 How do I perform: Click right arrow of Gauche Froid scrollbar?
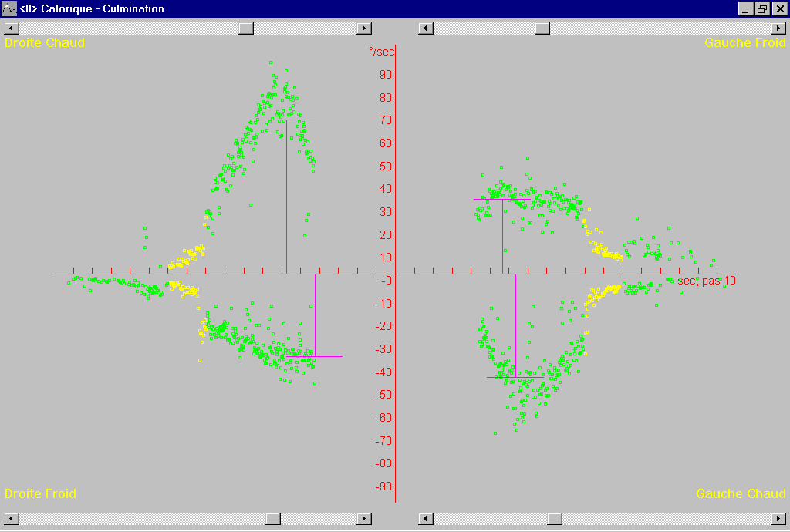pos(778,29)
